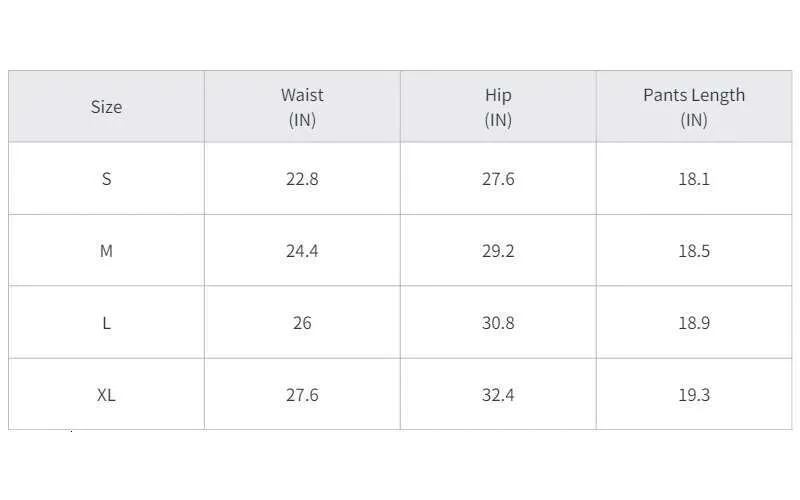
Task: Select the 24.4 waist cell
Action: tap(302, 251)
